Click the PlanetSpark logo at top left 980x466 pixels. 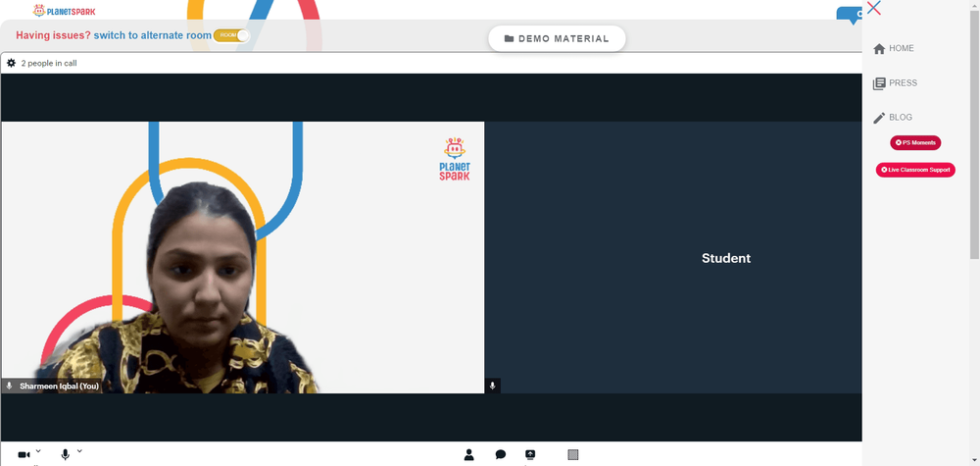[x=65, y=11]
